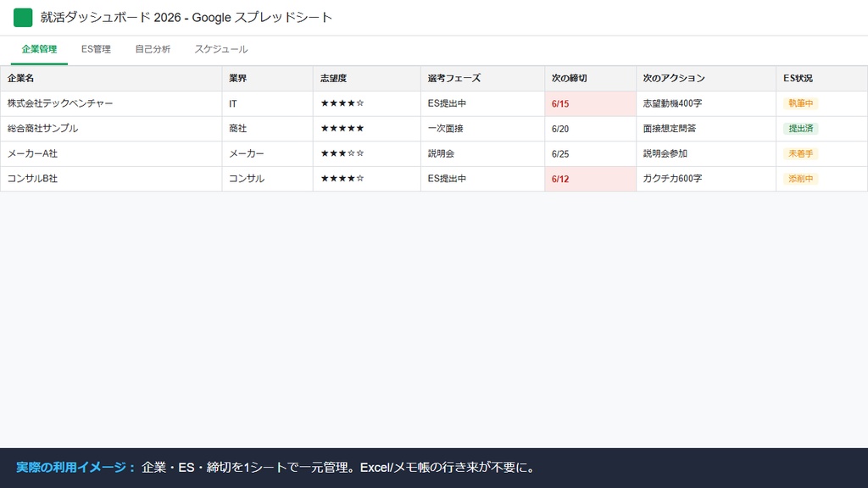Screen dimensions: 868x488
Task: Open the 自己分析 tab
Action: (153, 49)
